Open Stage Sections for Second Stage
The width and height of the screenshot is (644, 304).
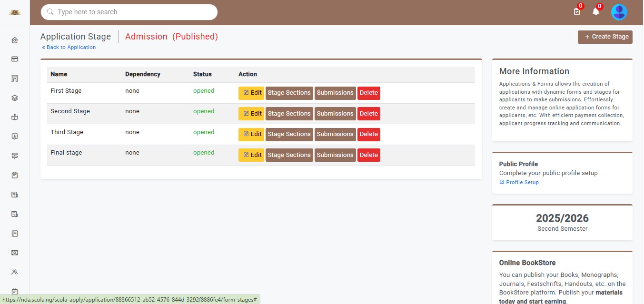coord(289,114)
